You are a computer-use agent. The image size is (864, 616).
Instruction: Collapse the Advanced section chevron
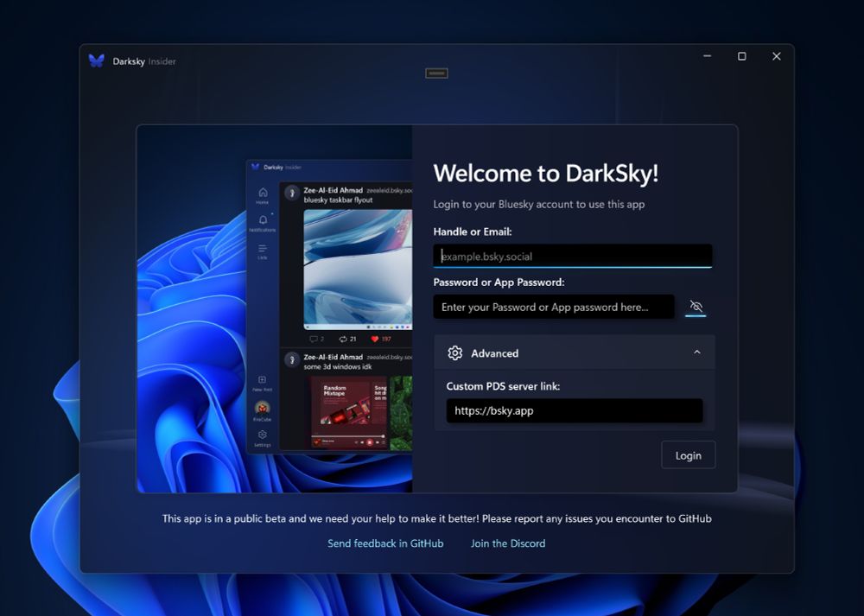tap(697, 352)
